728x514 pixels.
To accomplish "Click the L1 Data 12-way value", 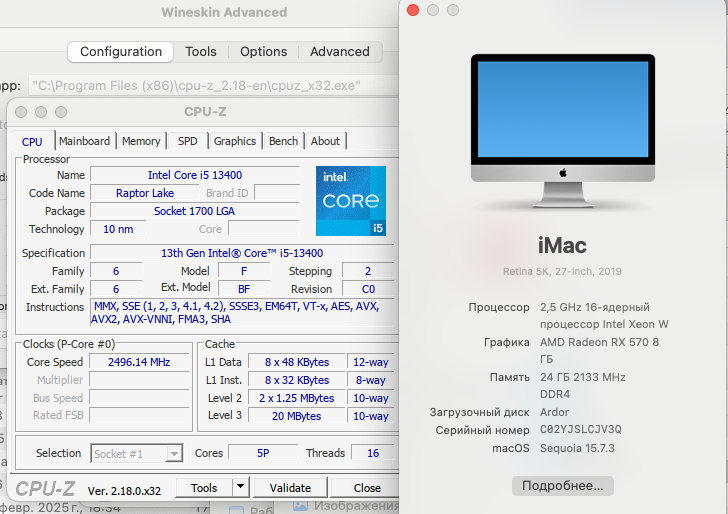I will click(370, 362).
